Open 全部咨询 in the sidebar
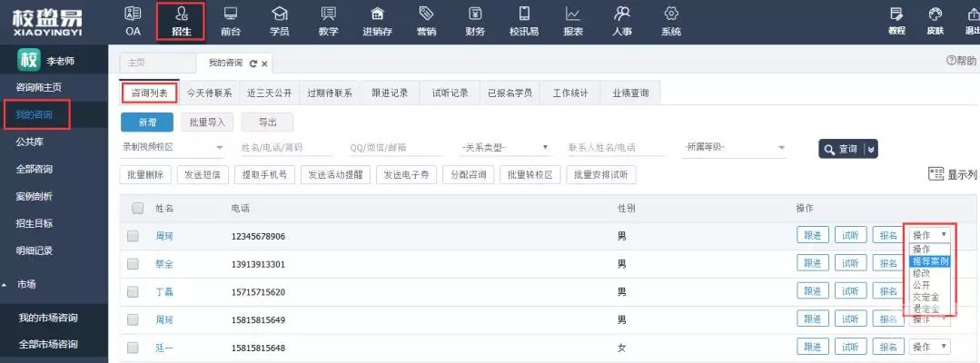Image resolution: width=980 pixels, height=363 pixels. pyautogui.click(x=35, y=169)
